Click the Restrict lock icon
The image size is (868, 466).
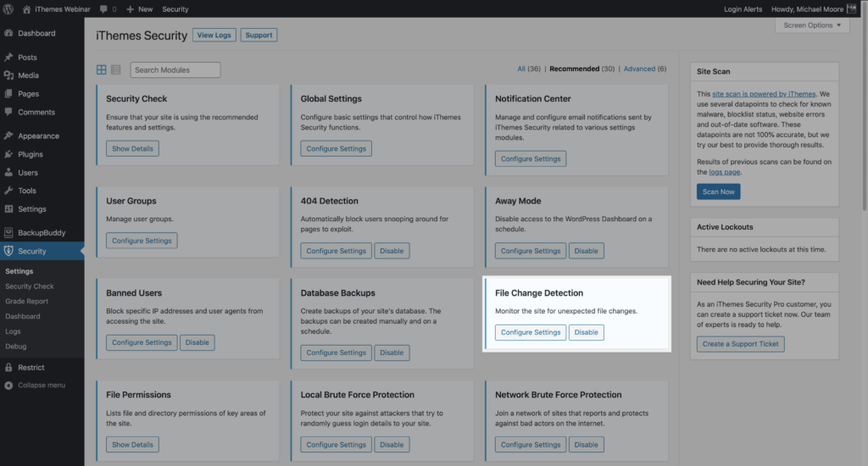pos(8,367)
